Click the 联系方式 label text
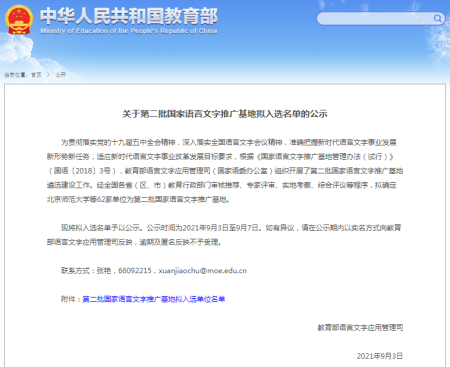 pyautogui.click(x=75, y=271)
